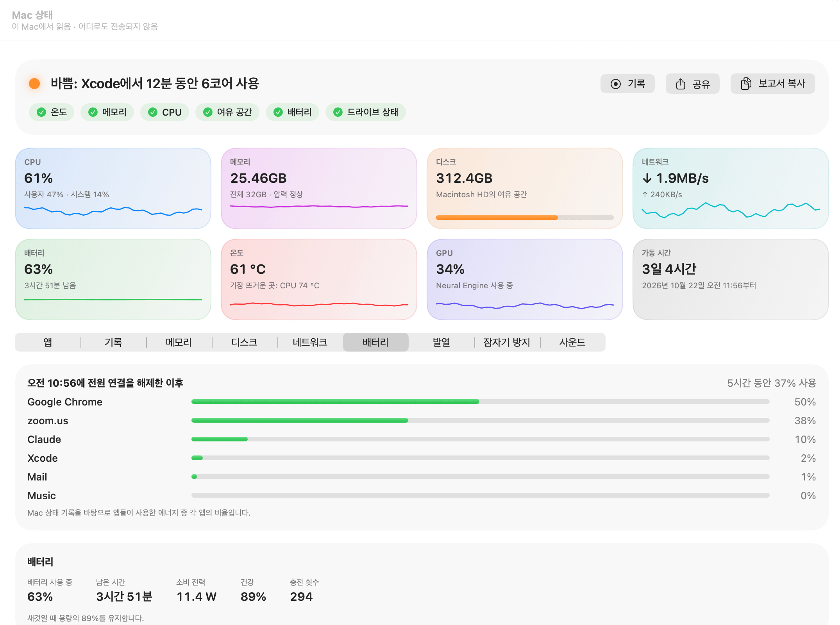Viewport: 840px width, 625px height.
Task: Select the Mail row name
Action: (x=37, y=477)
